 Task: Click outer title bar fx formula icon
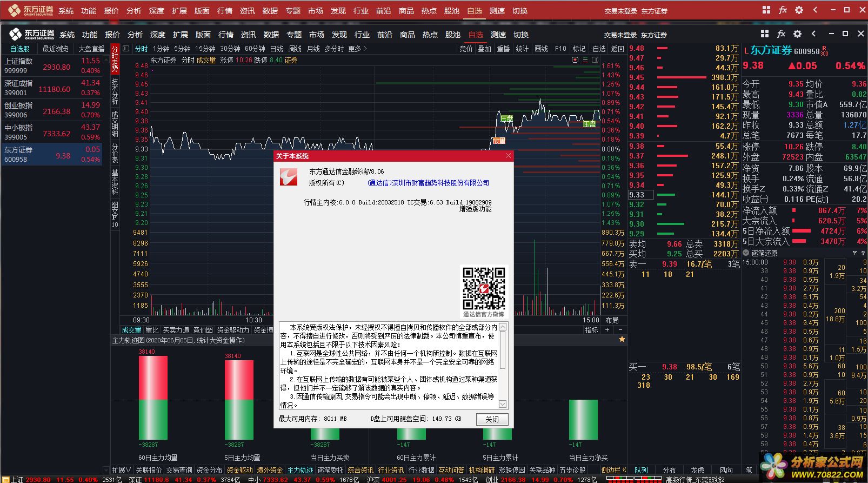[783, 10]
